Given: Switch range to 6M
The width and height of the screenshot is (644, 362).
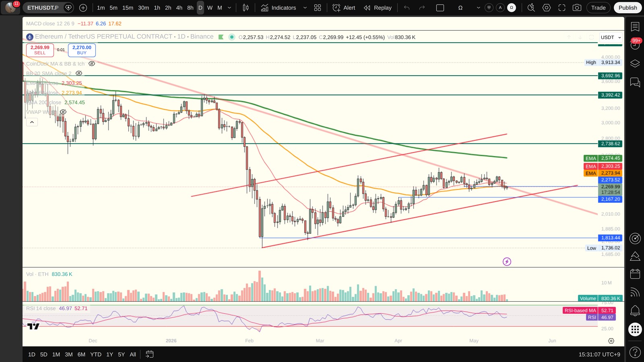Looking at the screenshot, I should (81, 354).
